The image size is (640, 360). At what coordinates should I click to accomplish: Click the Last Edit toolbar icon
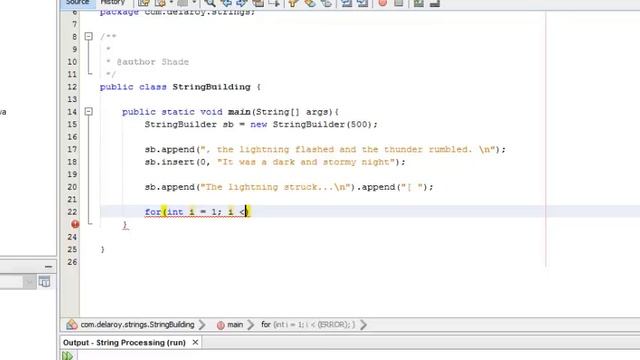point(144,3)
